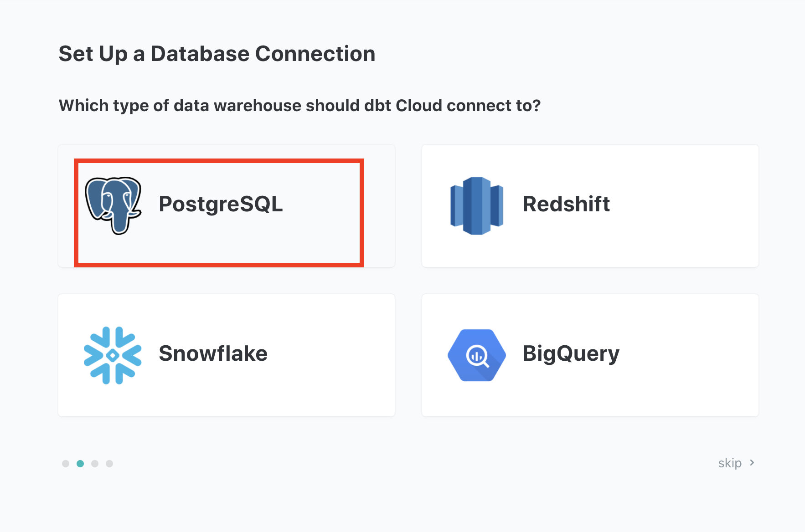Choose the BigQuery label text

[571, 354]
